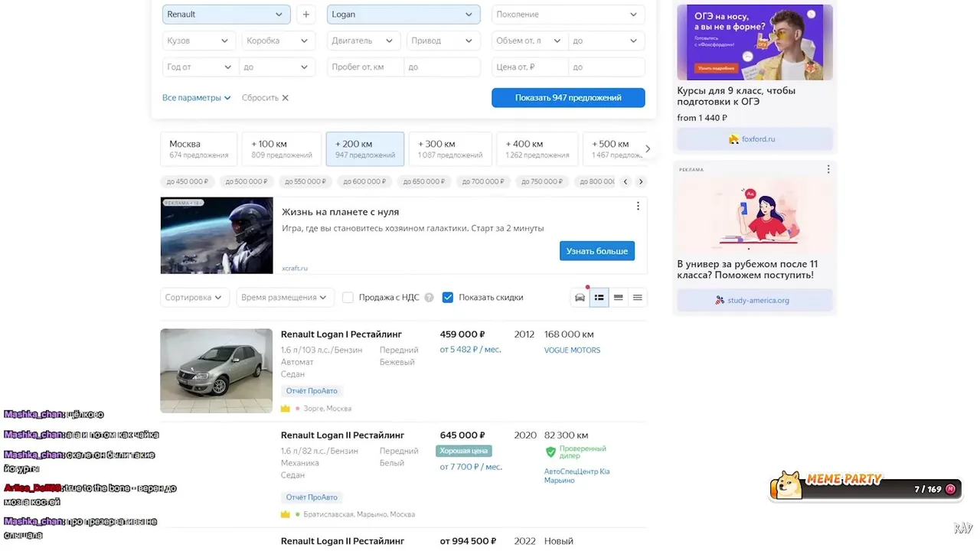Open the silver Renault Logan photo
Screen dimensions: 980x551
point(217,371)
